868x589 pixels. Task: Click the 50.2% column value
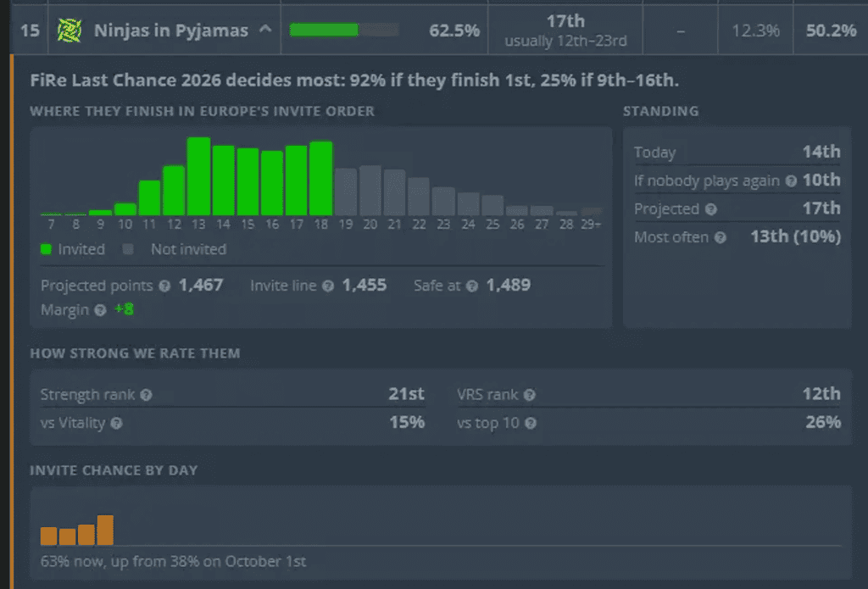(831, 31)
